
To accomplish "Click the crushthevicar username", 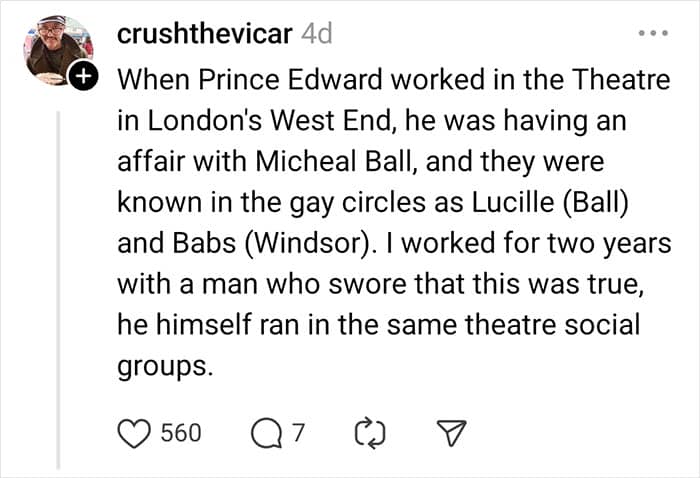I will pyautogui.click(x=205, y=33).
